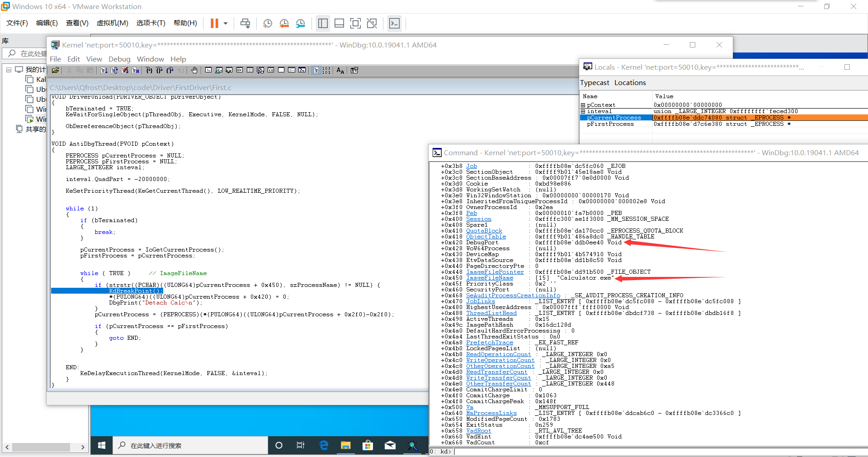Click the kd> command input field

click(633, 451)
